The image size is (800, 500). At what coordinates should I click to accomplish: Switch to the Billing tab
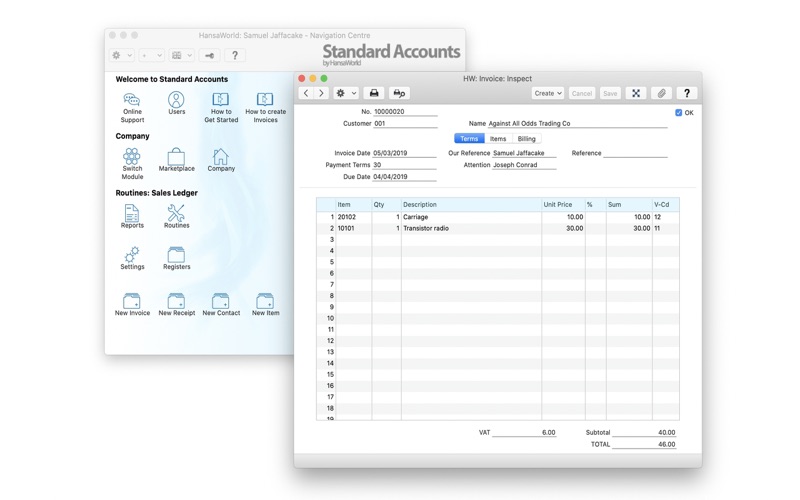(x=527, y=139)
